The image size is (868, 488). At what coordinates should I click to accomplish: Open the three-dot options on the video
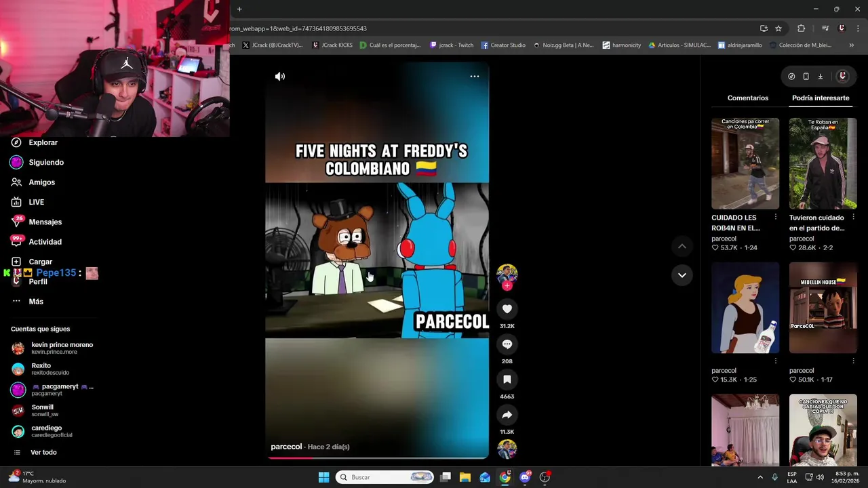(x=475, y=77)
